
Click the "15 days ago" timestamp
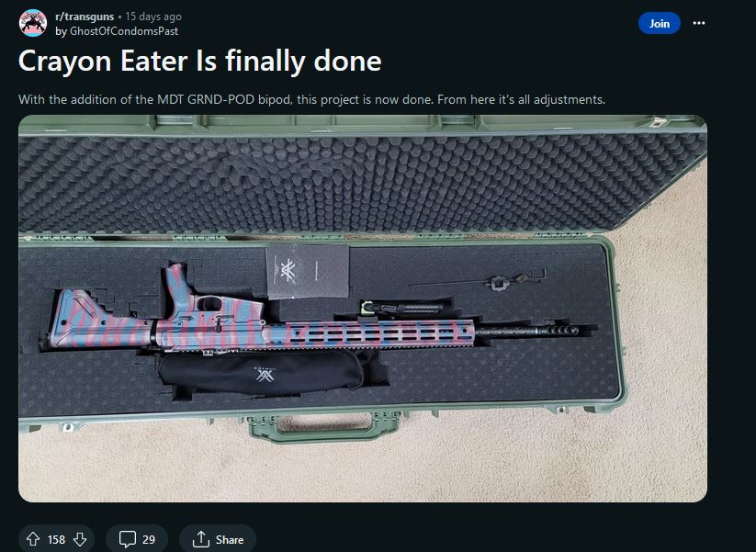tap(153, 17)
